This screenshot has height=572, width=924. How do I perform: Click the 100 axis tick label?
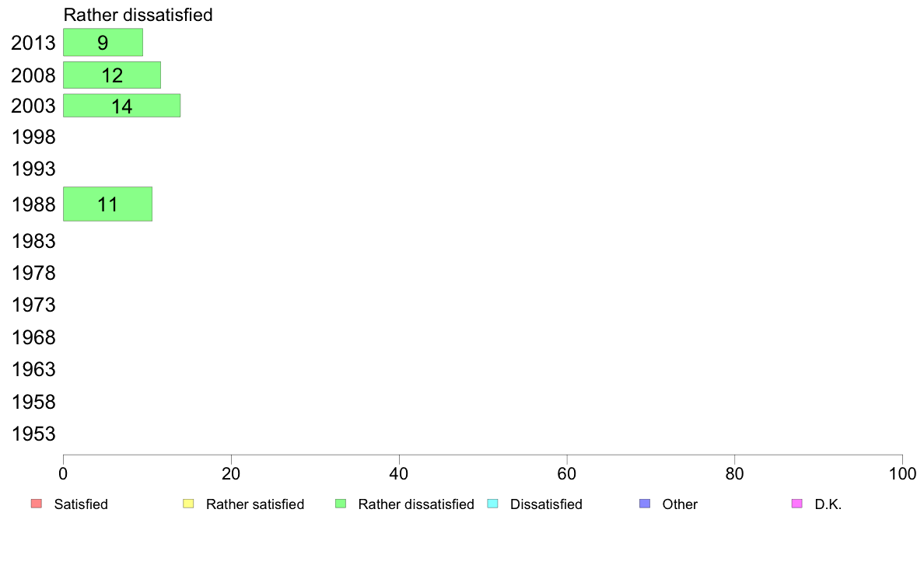pyautogui.click(x=903, y=473)
